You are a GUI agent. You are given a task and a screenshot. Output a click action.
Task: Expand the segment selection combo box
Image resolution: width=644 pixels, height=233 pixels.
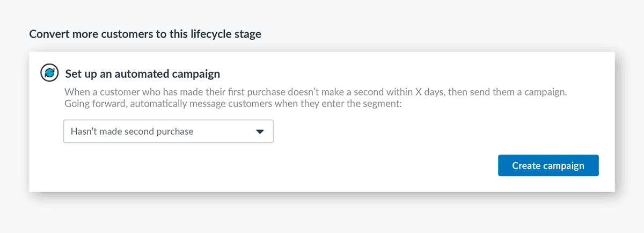(168, 131)
